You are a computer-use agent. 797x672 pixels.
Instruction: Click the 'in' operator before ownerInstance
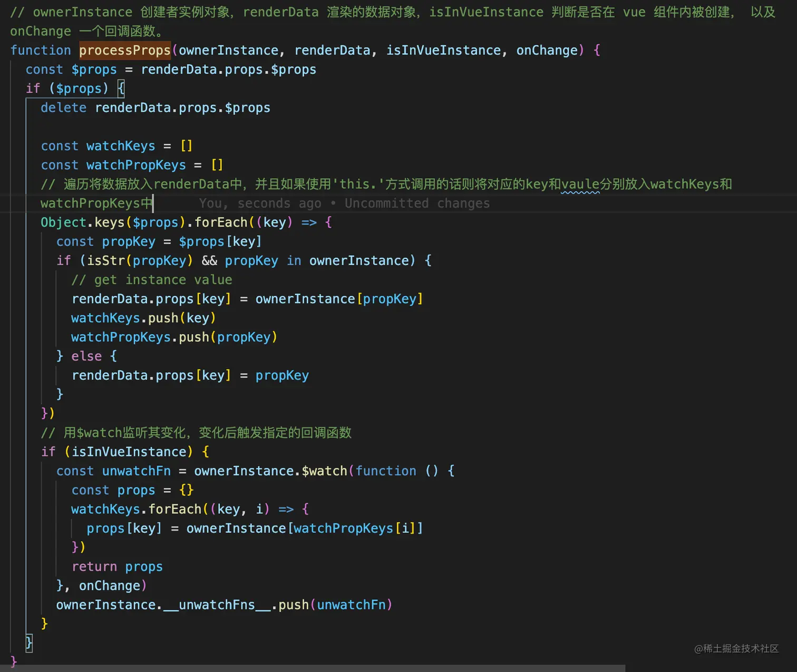coord(294,261)
